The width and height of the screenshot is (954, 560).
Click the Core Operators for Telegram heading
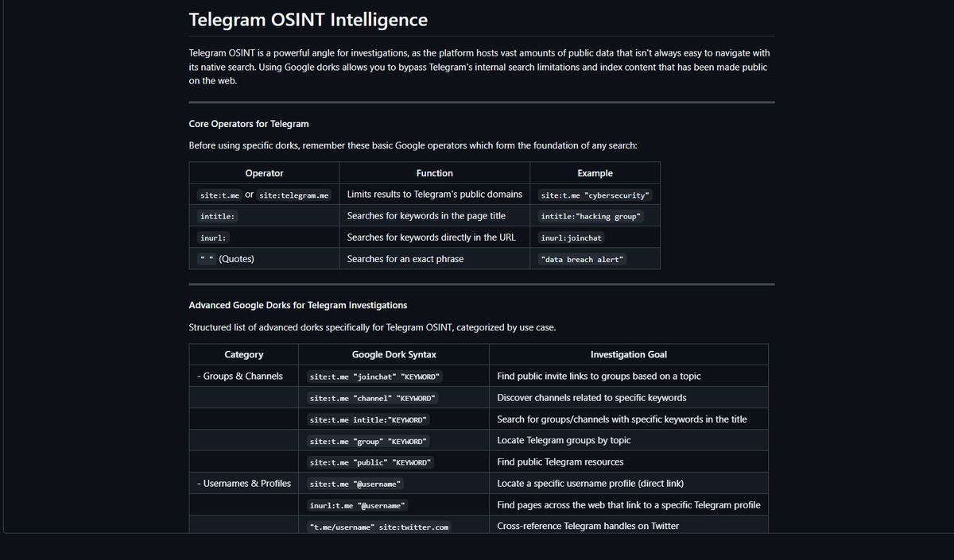tap(248, 124)
